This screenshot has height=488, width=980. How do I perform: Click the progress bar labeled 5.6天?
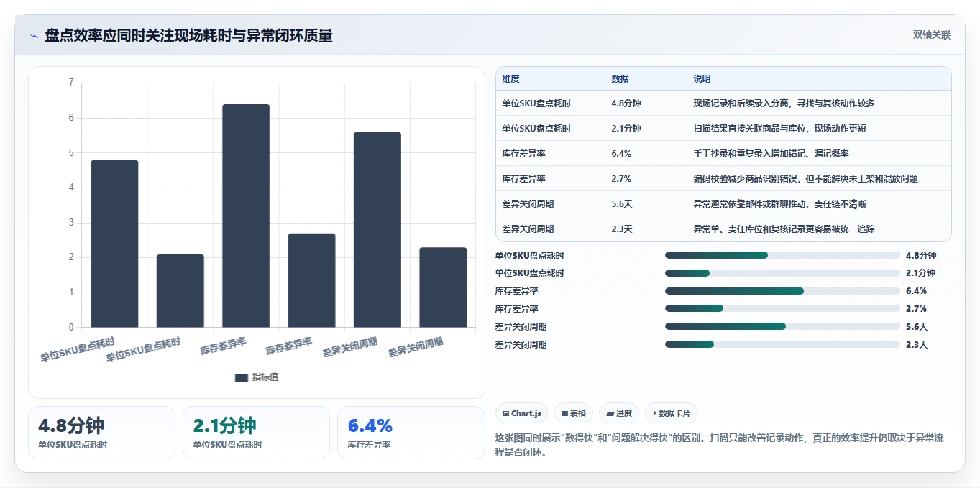click(x=782, y=327)
